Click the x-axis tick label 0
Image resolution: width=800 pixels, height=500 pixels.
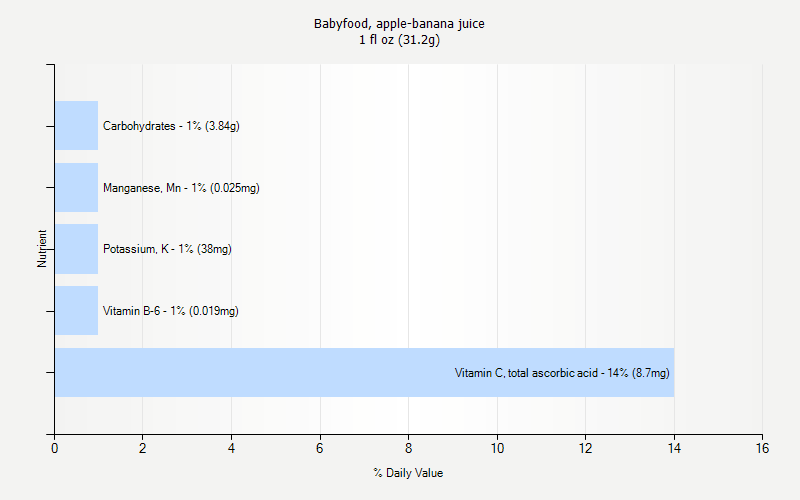point(54,449)
